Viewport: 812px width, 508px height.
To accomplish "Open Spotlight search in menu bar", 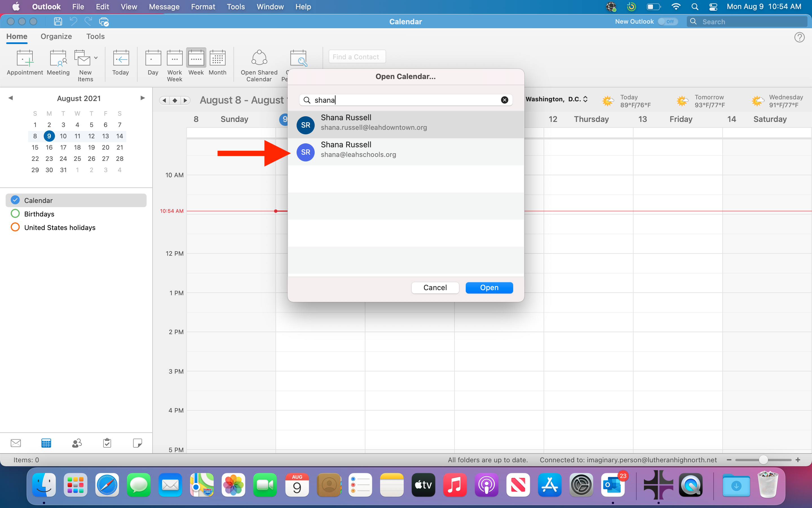I will pos(694,7).
